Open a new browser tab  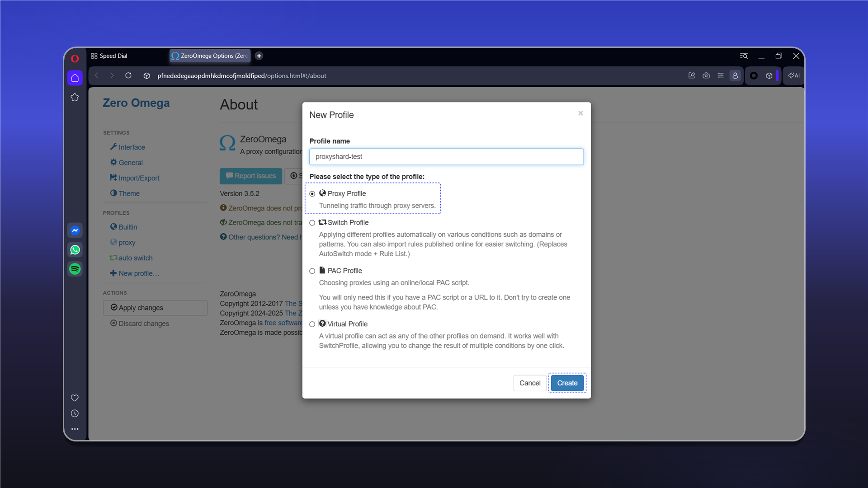[259, 56]
